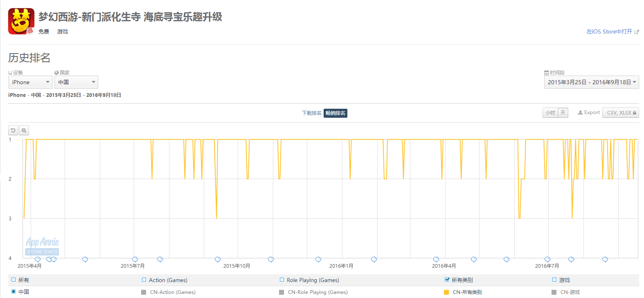
Task: Click the 历史排名 section heading
Action: (29, 58)
